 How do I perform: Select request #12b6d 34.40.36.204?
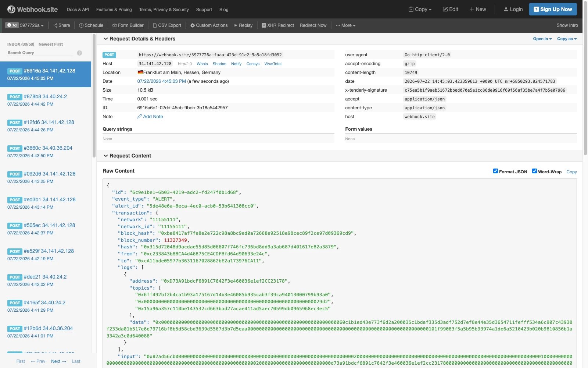point(46,332)
